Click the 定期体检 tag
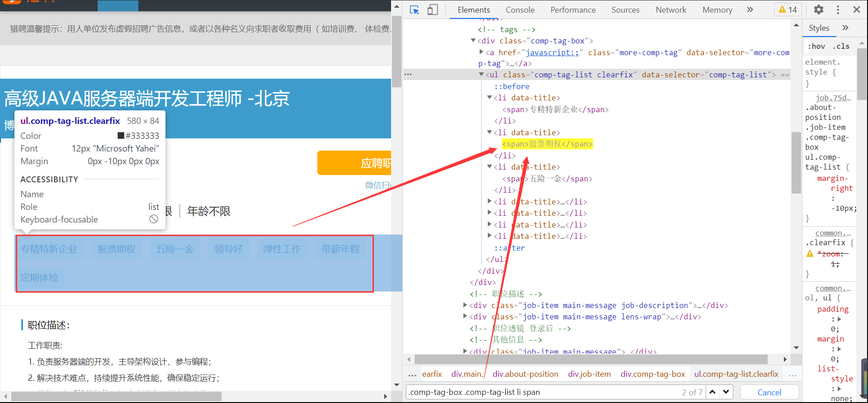The image size is (868, 403). coord(39,277)
